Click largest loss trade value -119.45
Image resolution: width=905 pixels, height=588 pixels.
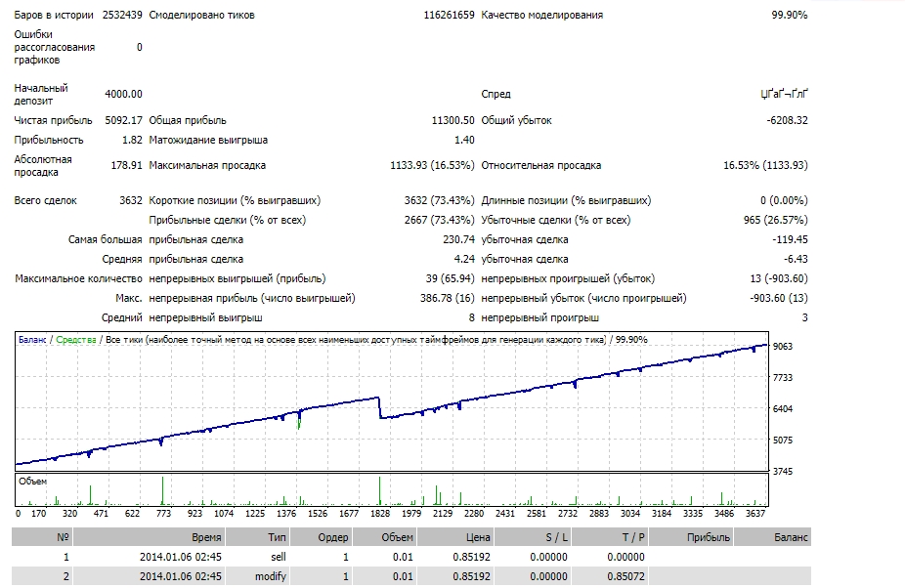pos(790,240)
